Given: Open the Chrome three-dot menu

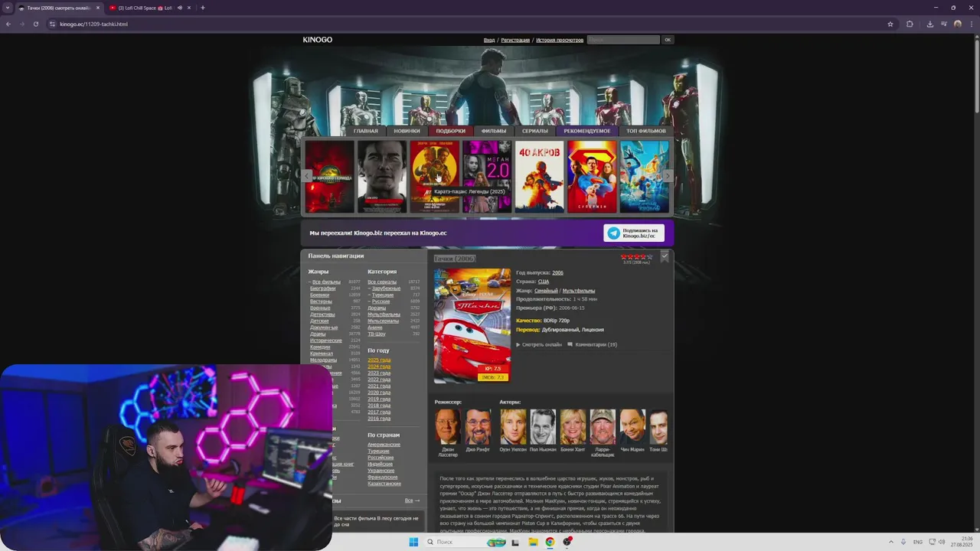Looking at the screenshot, I should 971,24.
